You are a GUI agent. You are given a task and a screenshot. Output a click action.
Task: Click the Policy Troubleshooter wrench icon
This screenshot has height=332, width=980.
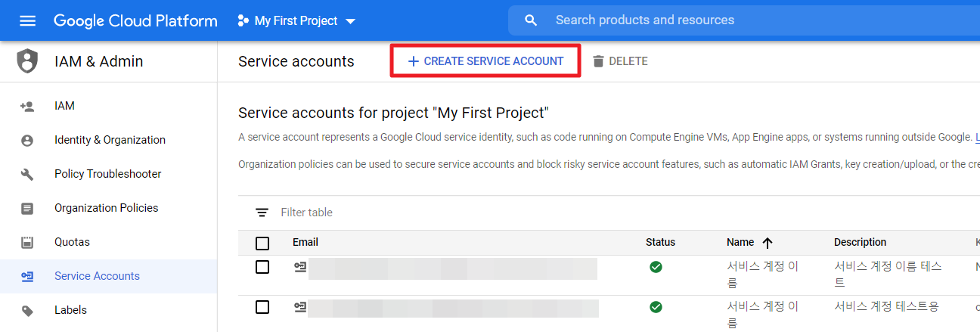pos(27,174)
